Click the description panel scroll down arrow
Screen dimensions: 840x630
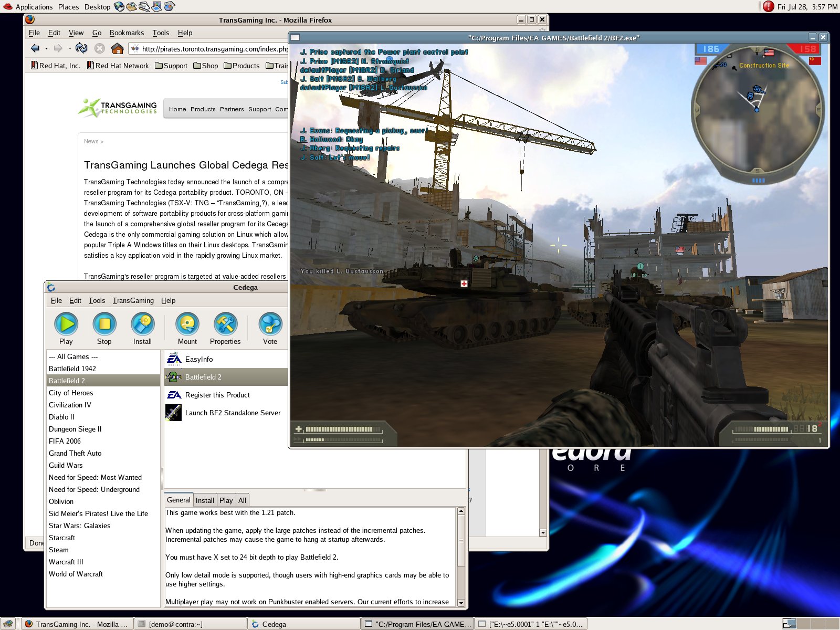tap(461, 603)
